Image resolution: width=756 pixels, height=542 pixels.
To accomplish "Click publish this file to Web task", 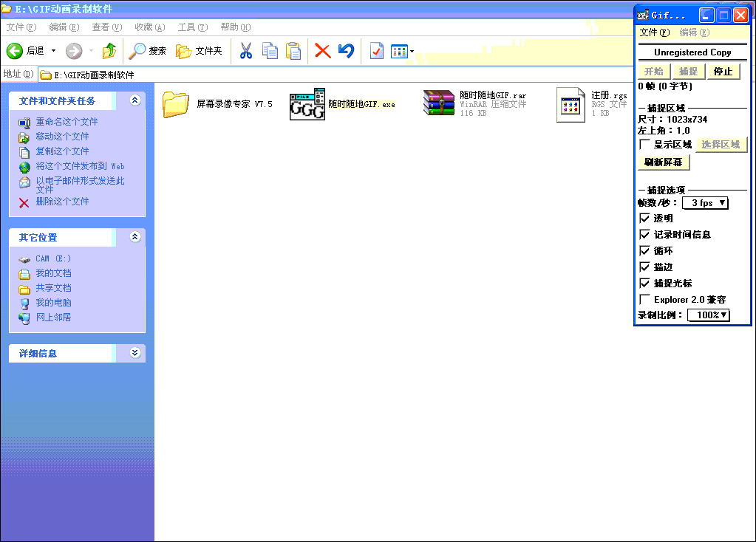I will 80,166.
